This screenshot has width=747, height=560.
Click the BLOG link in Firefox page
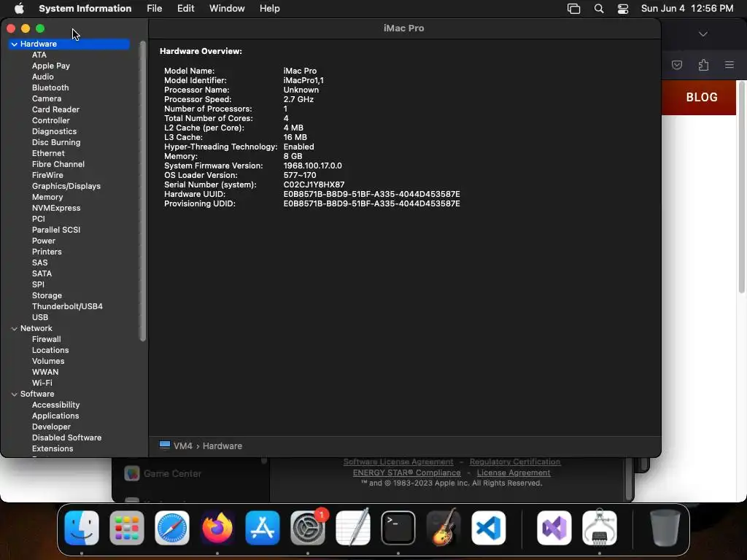(x=702, y=97)
